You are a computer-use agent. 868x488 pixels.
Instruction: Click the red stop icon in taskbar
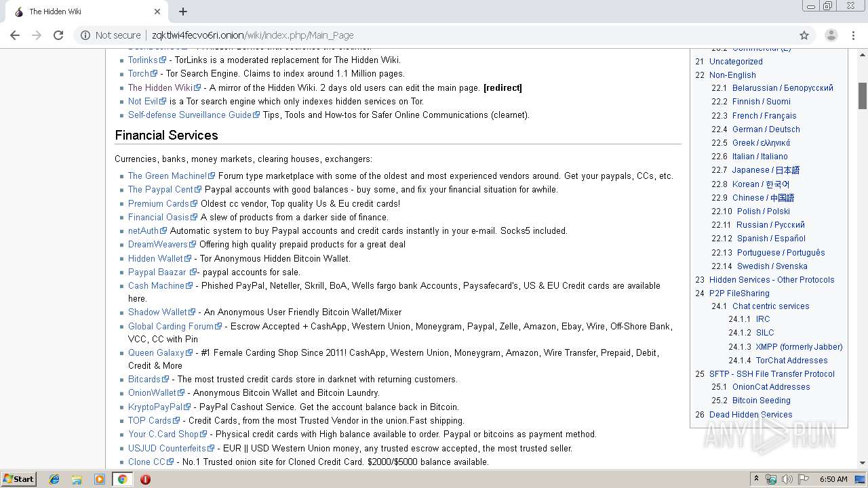click(145, 479)
